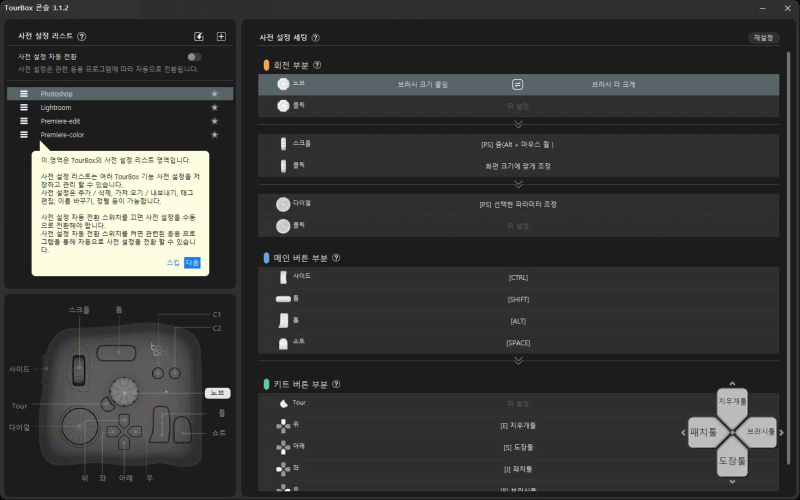
Task: Click the 브러시 더 크게 assignment
Action: point(613,84)
